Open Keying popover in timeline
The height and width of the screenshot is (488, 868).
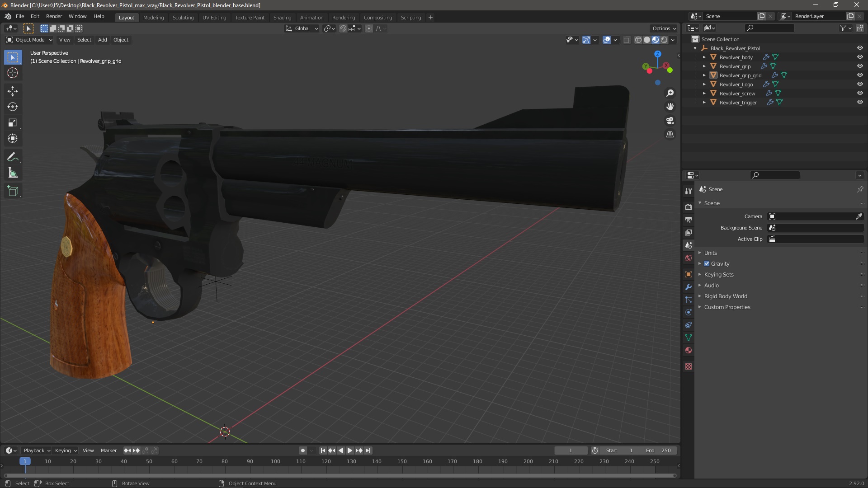(66, 450)
